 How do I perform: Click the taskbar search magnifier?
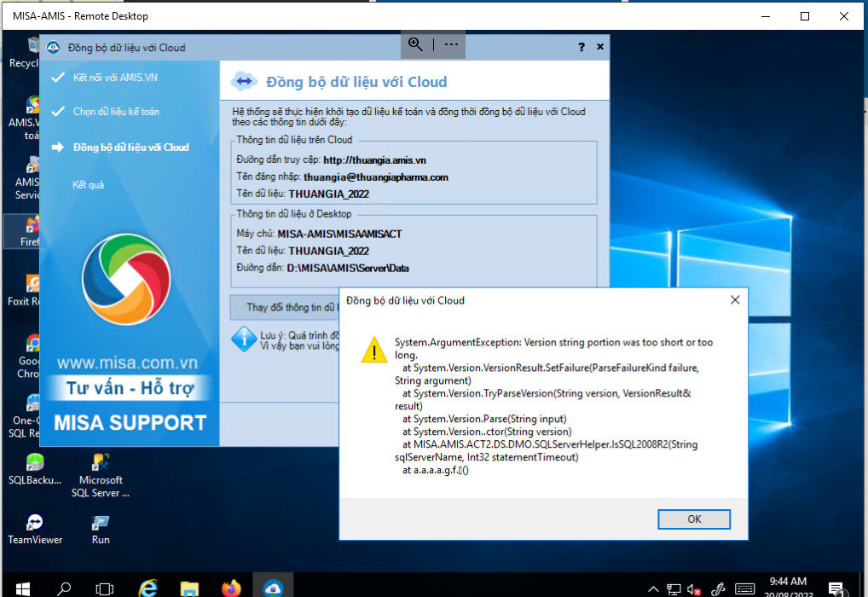click(64, 588)
